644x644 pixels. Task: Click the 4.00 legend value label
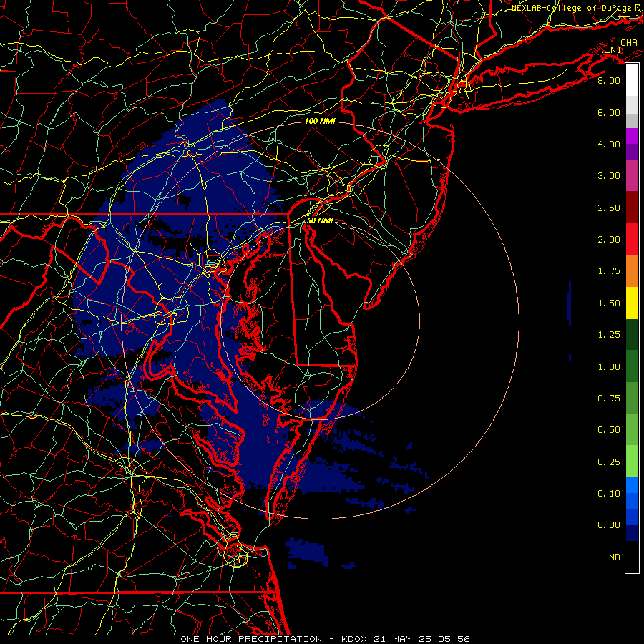pyautogui.click(x=609, y=144)
